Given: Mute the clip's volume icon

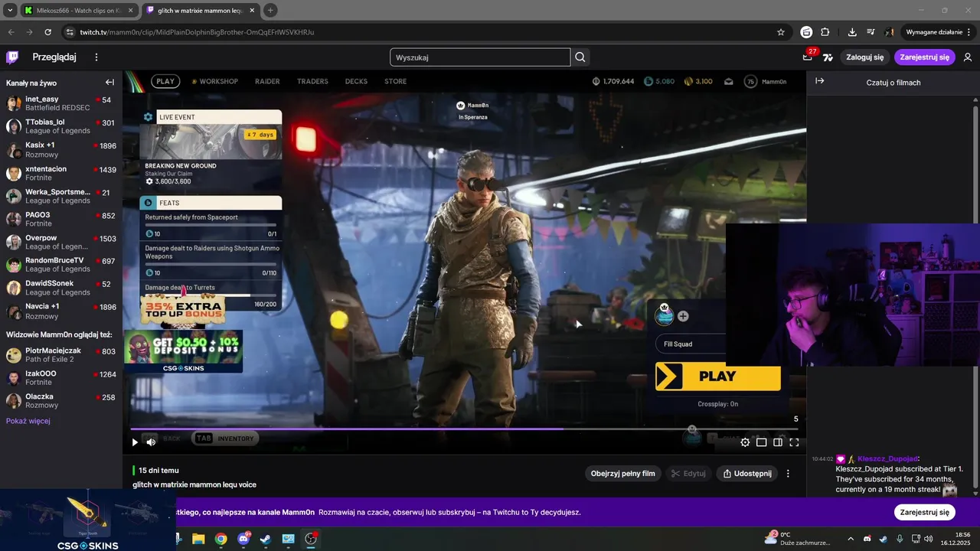Looking at the screenshot, I should tap(151, 442).
